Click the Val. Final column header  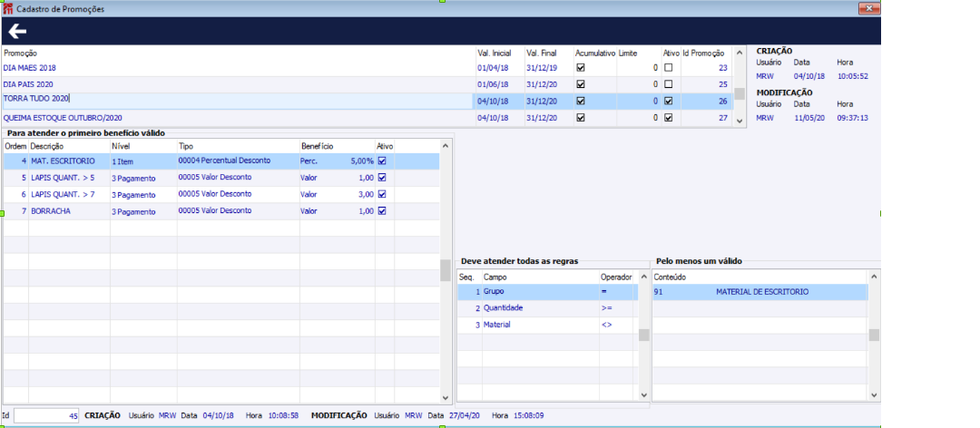click(541, 53)
